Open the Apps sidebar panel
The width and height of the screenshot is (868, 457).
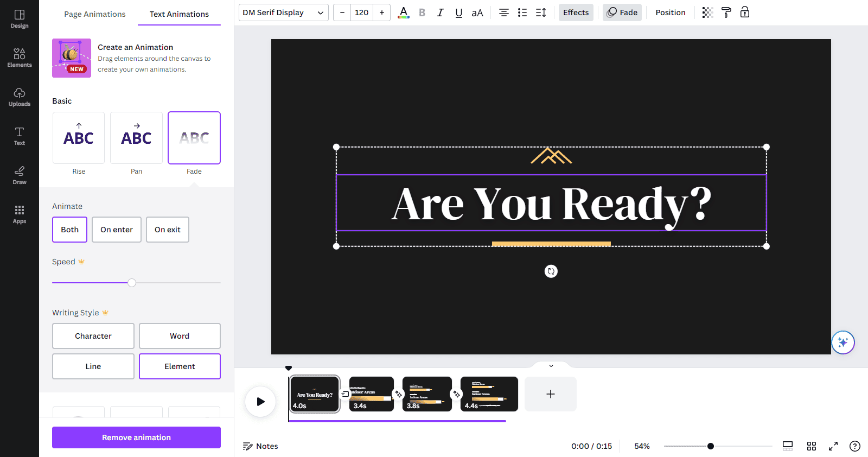[20, 214]
